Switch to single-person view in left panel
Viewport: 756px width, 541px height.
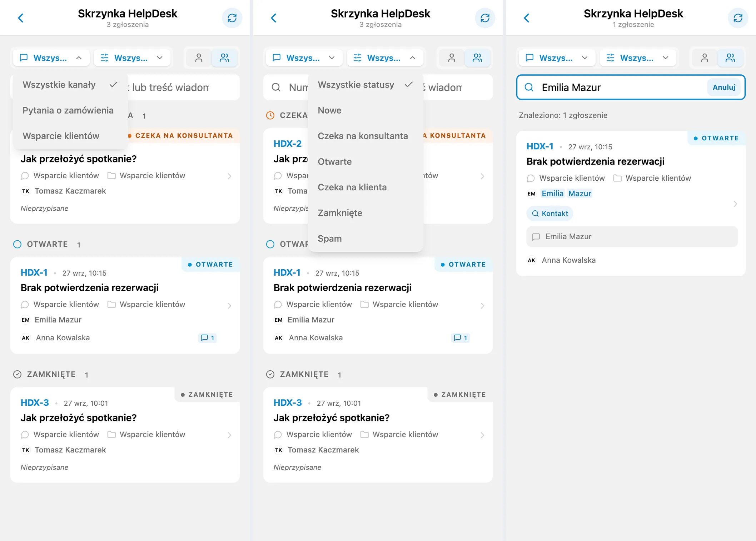pos(199,58)
